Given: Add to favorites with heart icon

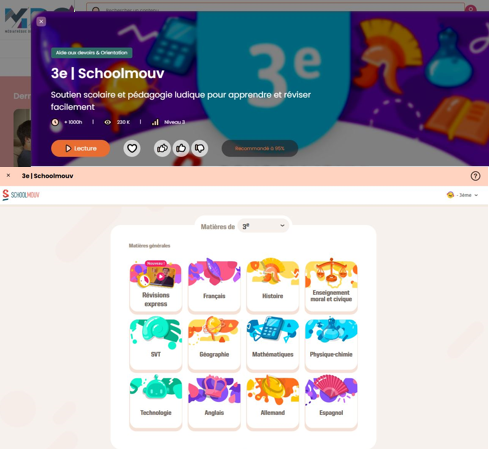Looking at the screenshot, I should (132, 148).
